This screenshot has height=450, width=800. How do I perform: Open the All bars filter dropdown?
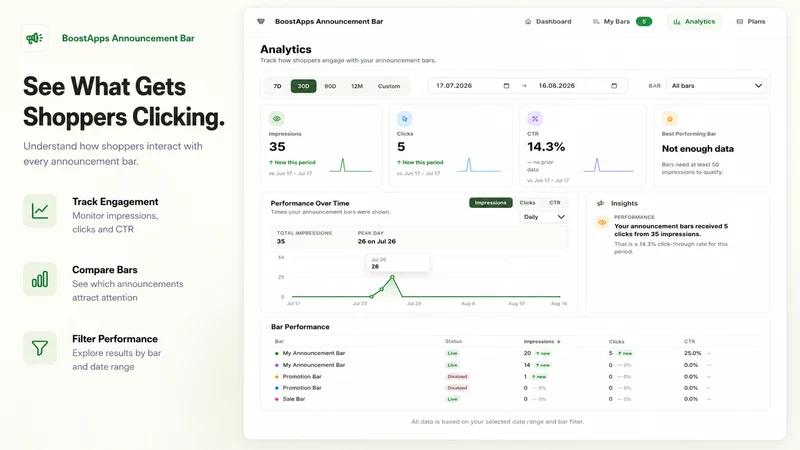[717, 86]
